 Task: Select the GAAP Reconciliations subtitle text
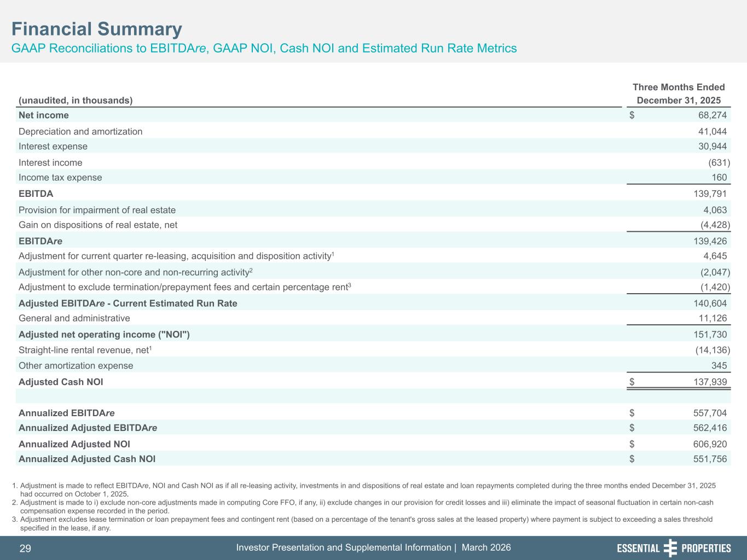pos(264,48)
